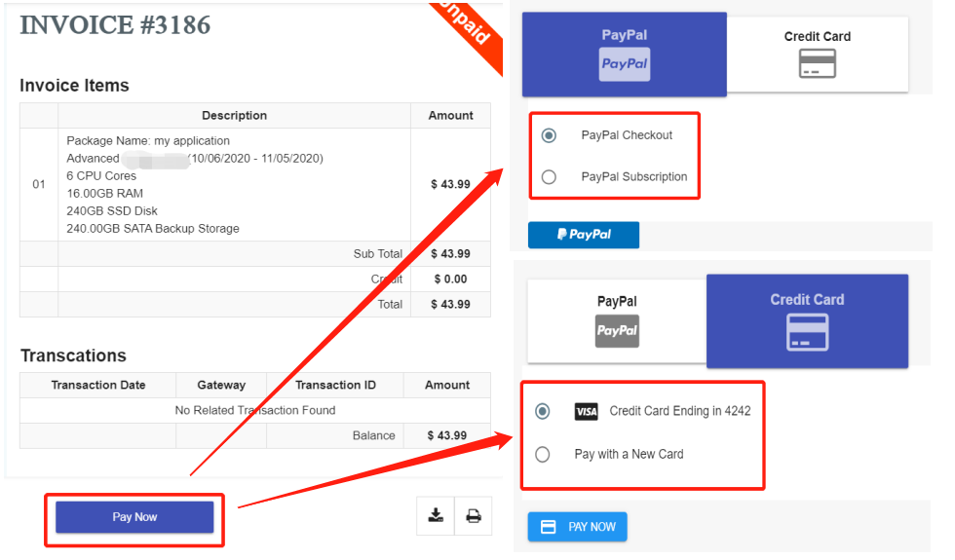The image size is (955, 560).
Task: Switch to the white Credit Card tab label
Action: click(x=817, y=36)
